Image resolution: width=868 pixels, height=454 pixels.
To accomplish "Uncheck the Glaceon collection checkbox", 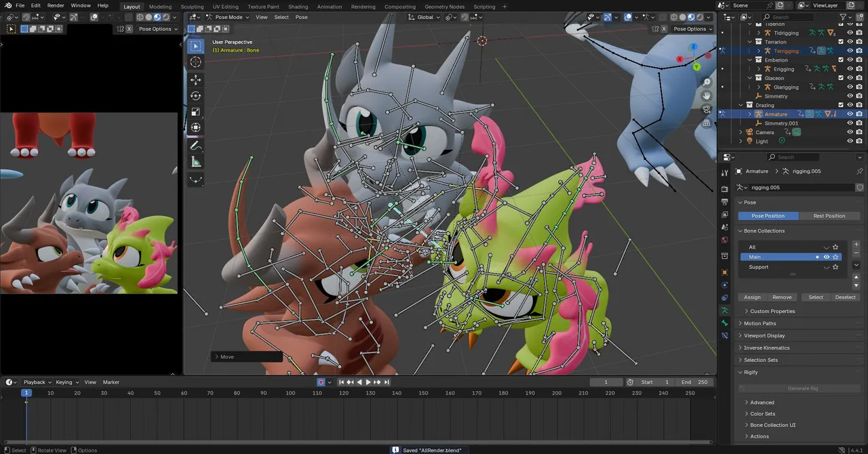I will tap(841, 78).
